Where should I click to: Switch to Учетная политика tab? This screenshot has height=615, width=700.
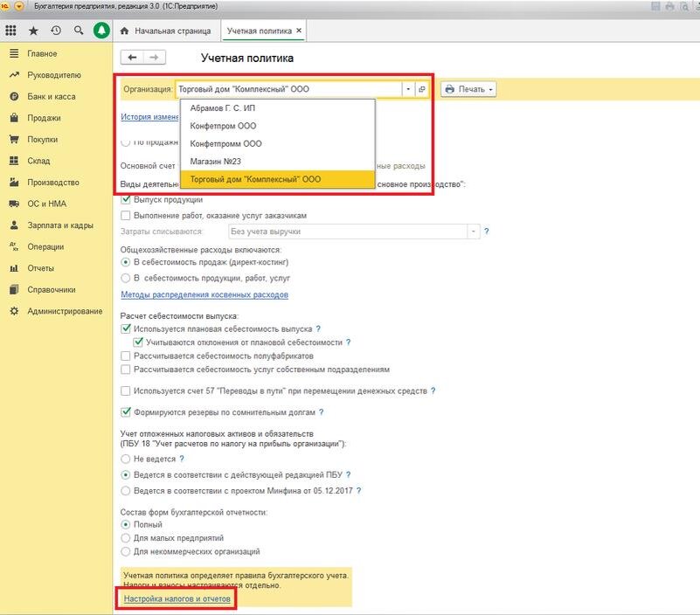coord(259,31)
